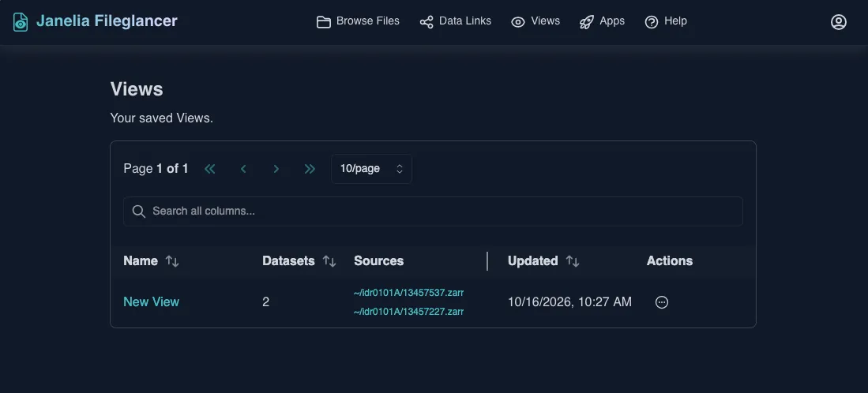Click the Sources column resize handle

tap(487, 261)
